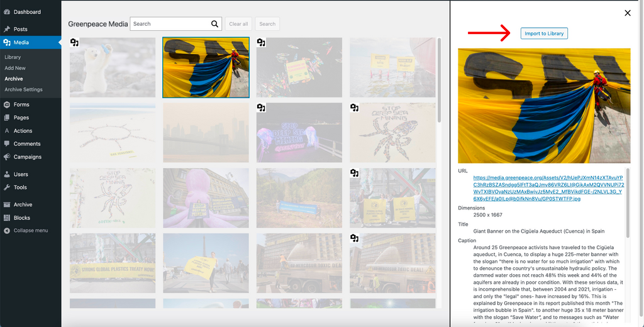Click badge icon on rightmost water cannon truck image
The image size is (644, 327).
355,238
